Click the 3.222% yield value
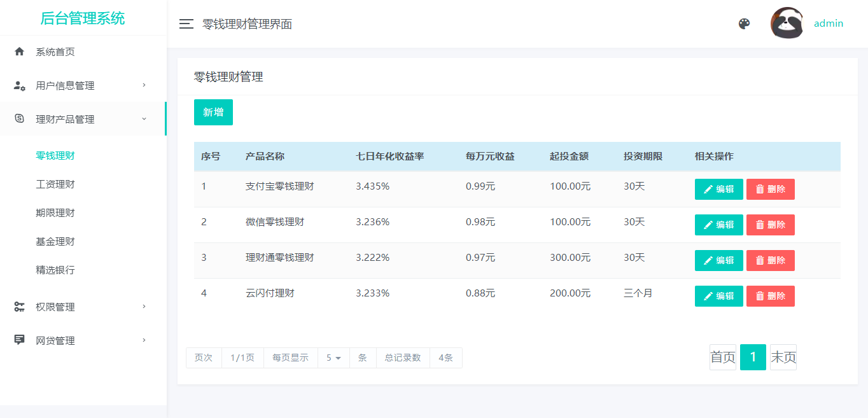Screen dimensions: 868x418 coord(373,258)
